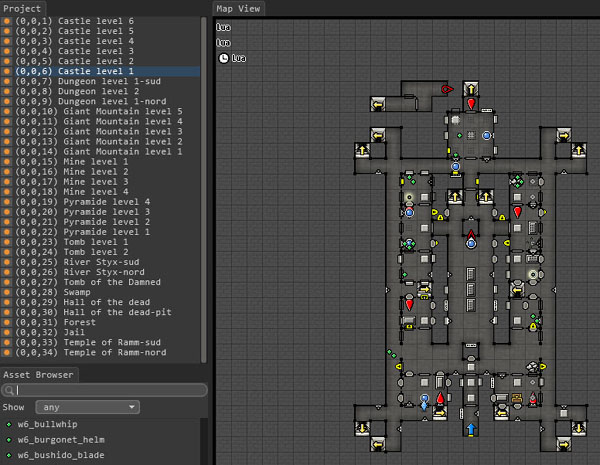The height and width of the screenshot is (465, 600).
Task: Open the Show filter dropdown set to any
Action: tap(88, 407)
